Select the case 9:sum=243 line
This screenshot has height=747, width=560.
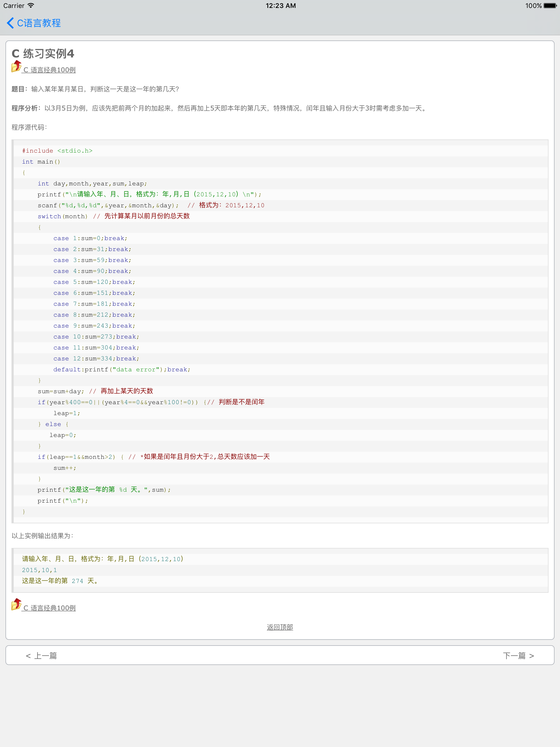pos(94,326)
